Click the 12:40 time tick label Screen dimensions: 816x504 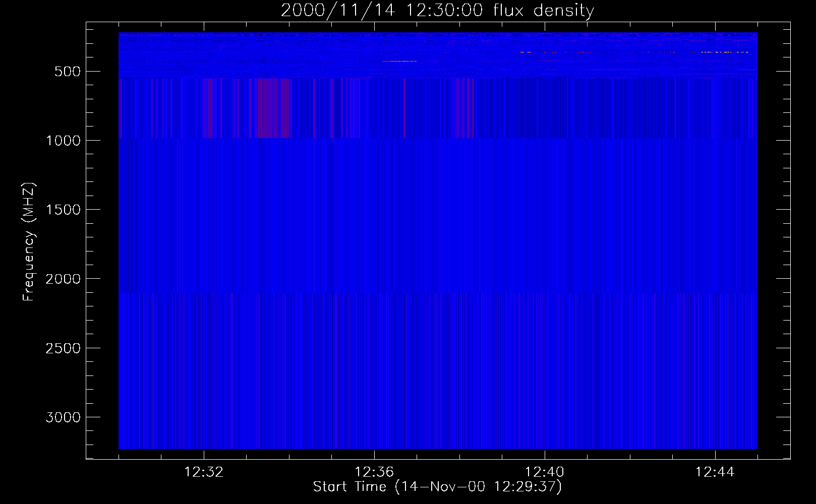(545, 472)
